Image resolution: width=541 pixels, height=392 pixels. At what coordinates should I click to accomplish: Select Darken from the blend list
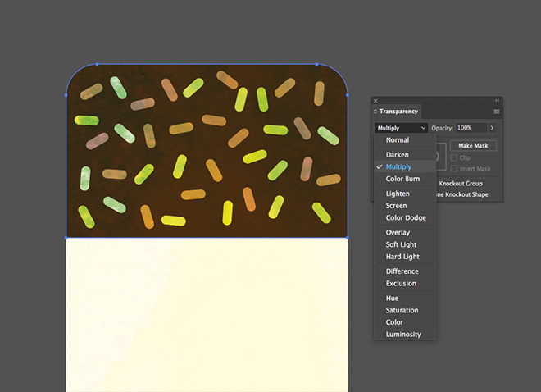397,155
